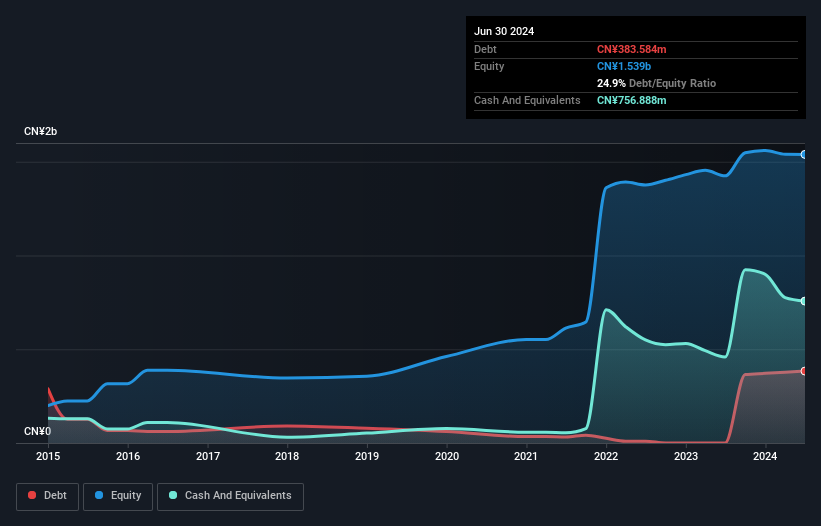Image resolution: width=821 pixels, height=526 pixels.
Task: Click the 2017 x-axis label
Action: point(208,456)
